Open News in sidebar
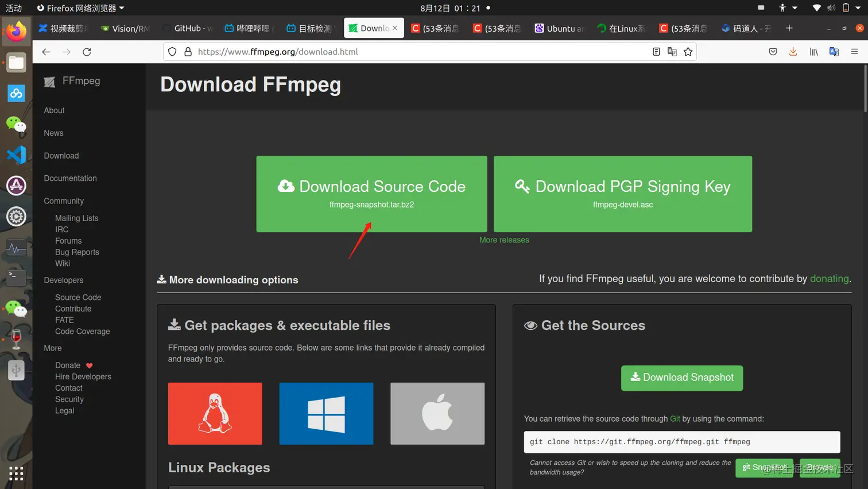 53,133
